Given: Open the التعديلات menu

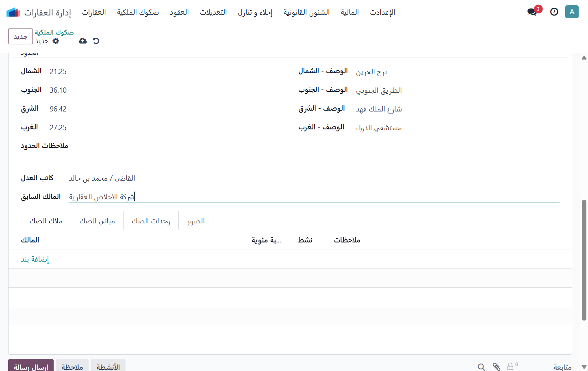Looking at the screenshot, I should coord(213,12).
